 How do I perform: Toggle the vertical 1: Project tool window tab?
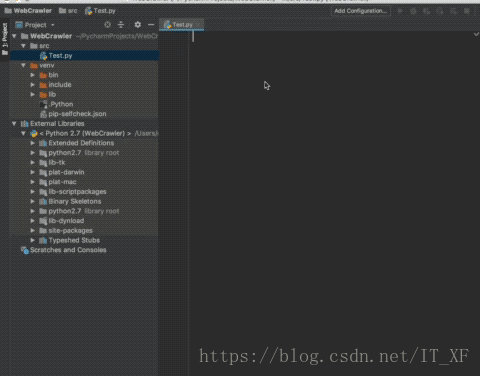5,39
